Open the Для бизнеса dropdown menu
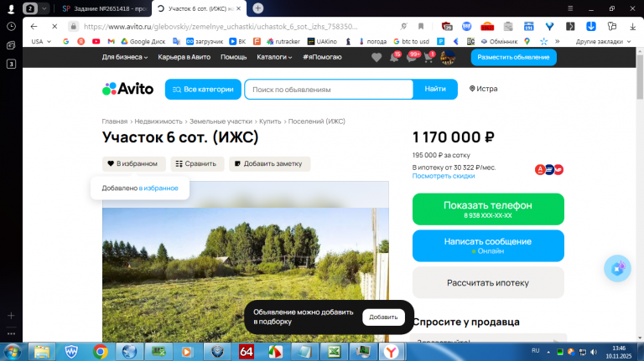The width and height of the screenshot is (644, 361). tap(125, 57)
